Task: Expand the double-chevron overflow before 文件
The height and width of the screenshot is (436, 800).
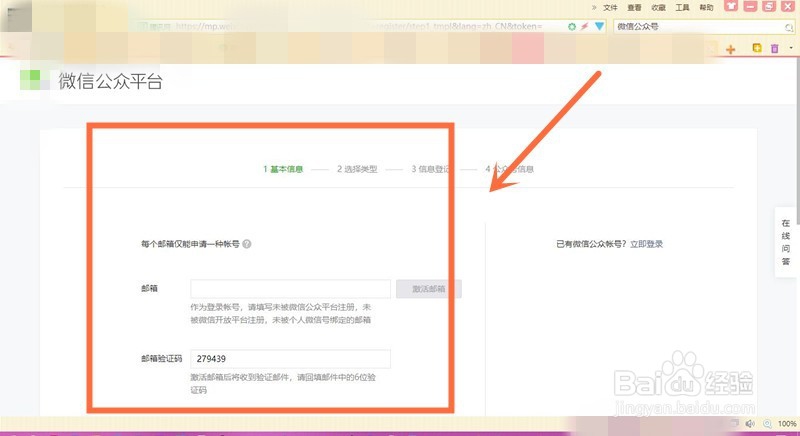Action: click(594, 7)
